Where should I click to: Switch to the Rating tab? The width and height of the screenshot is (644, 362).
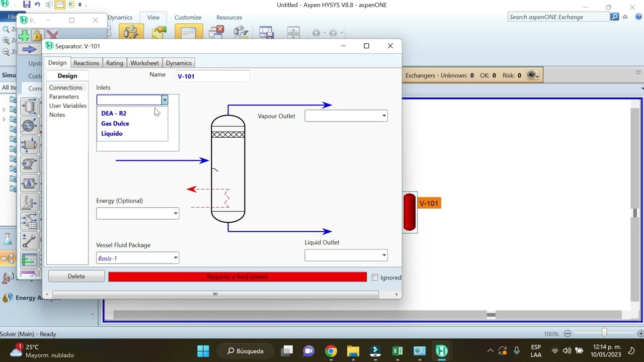coord(114,63)
